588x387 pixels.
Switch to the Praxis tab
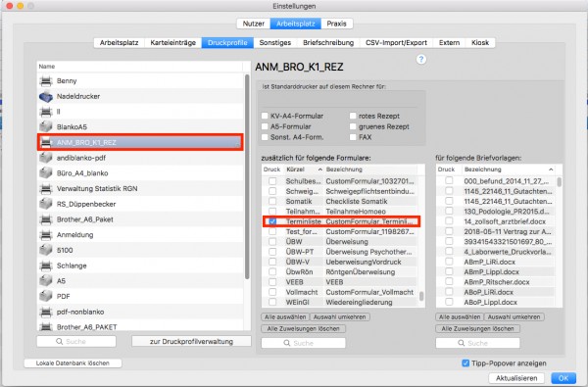tap(336, 24)
